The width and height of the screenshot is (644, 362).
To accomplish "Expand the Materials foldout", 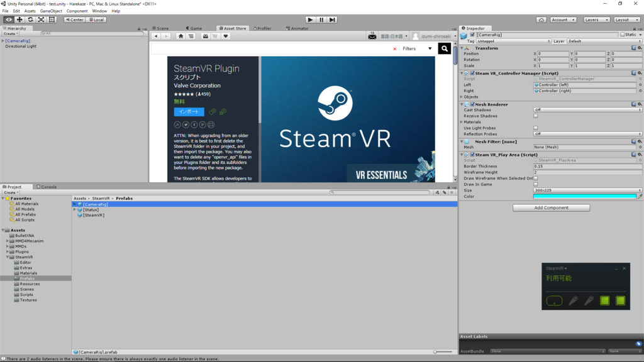I will pos(462,122).
